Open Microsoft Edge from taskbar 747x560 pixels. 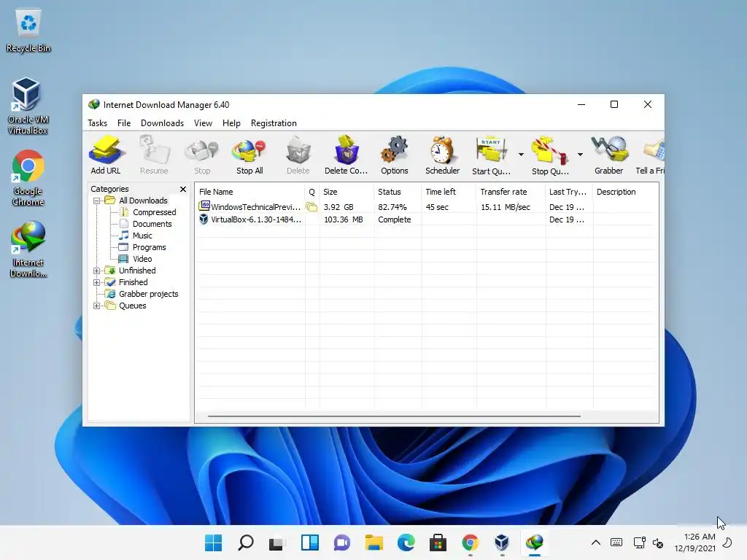tap(406, 542)
